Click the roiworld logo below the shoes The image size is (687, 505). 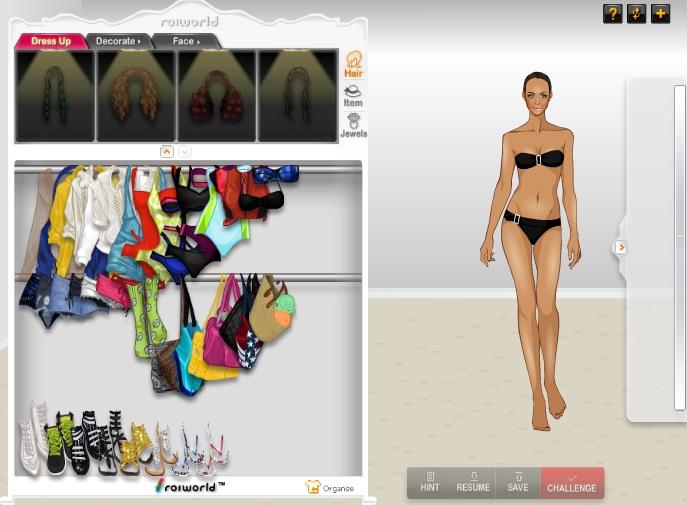(x=189, y=486)
